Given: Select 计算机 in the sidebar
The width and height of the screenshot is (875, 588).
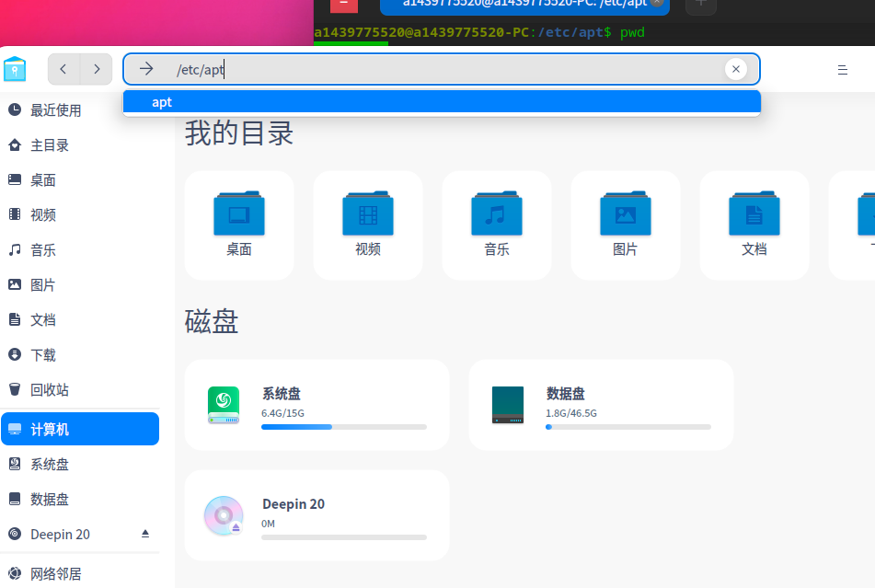Looking at the screenshot, I should tap(80, 429).
